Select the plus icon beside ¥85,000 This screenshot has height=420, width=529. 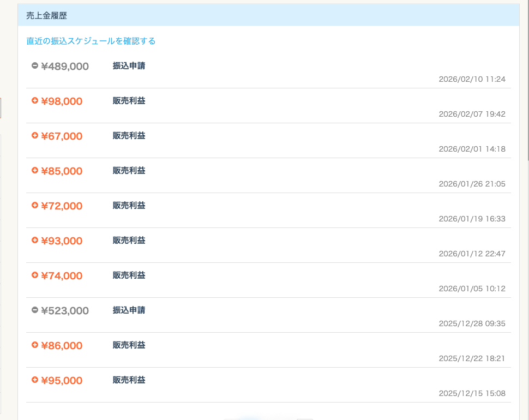(35, 171)
